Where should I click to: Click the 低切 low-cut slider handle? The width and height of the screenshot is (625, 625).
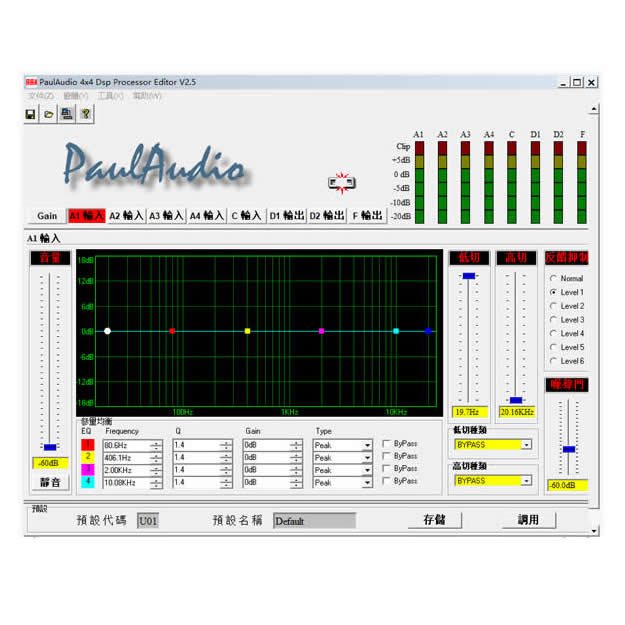[469, 276]
